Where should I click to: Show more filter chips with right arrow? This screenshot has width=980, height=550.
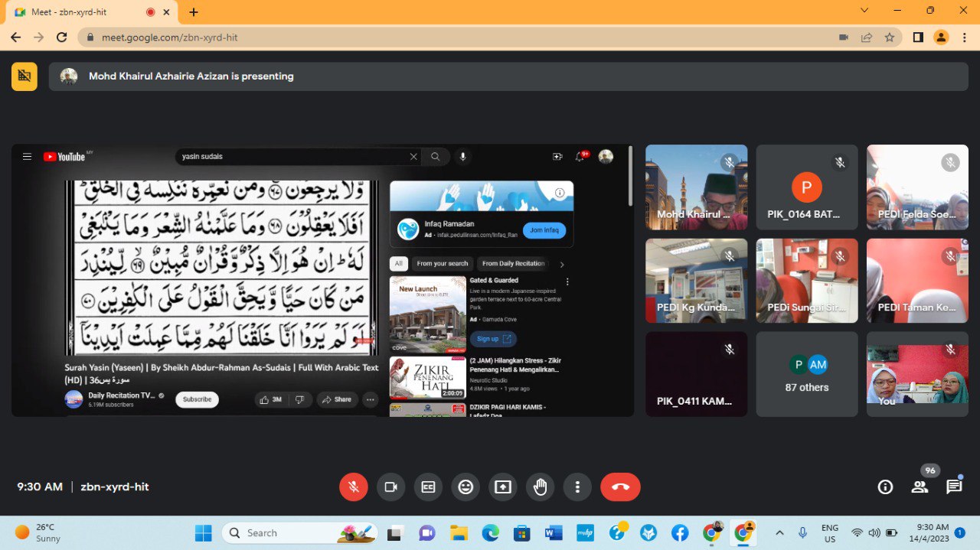pos(562,265)
